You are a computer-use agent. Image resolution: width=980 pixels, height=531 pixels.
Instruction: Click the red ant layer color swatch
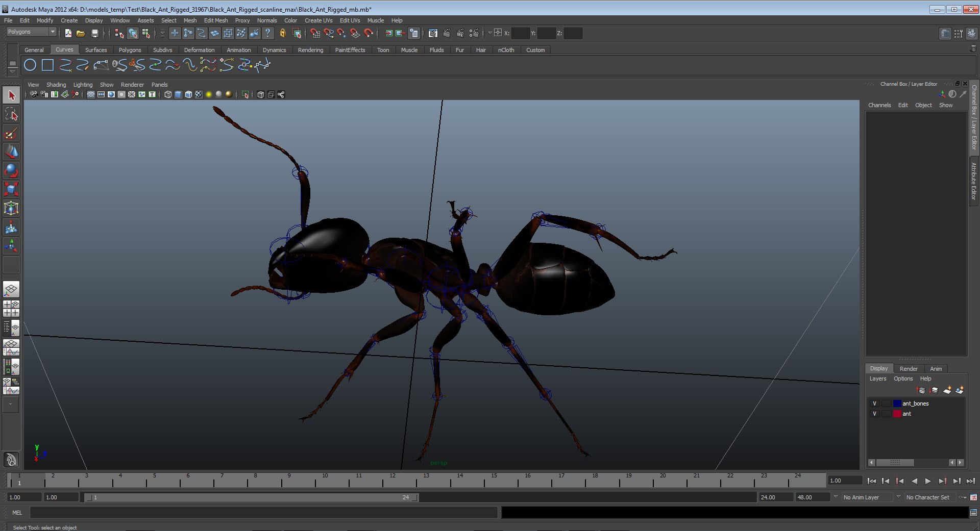(x=897, y=414)
